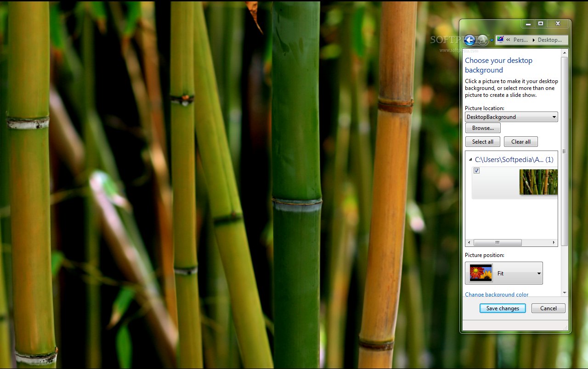Viewport: 588px width, 369px height.
Task: Click the picture list scroll left arrow
Action: [469, 242]
